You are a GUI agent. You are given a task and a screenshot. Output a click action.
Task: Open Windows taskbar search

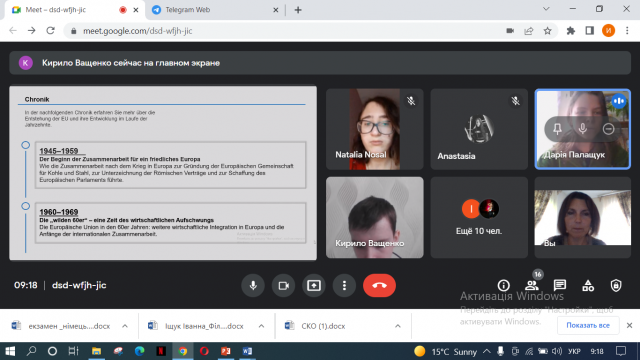[x=31, y=351]
